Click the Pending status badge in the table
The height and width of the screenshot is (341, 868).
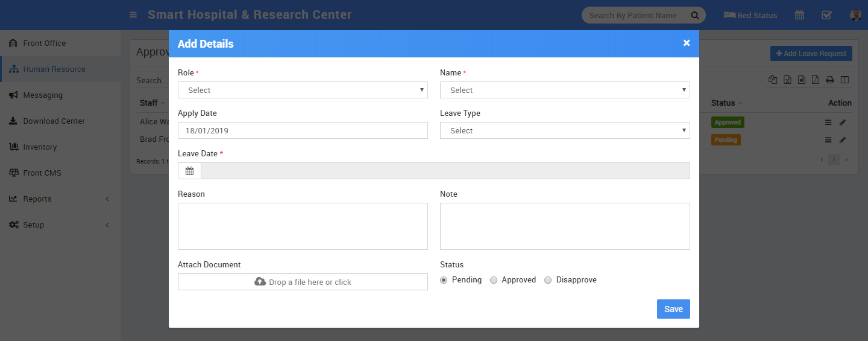(x=726, y=139)
